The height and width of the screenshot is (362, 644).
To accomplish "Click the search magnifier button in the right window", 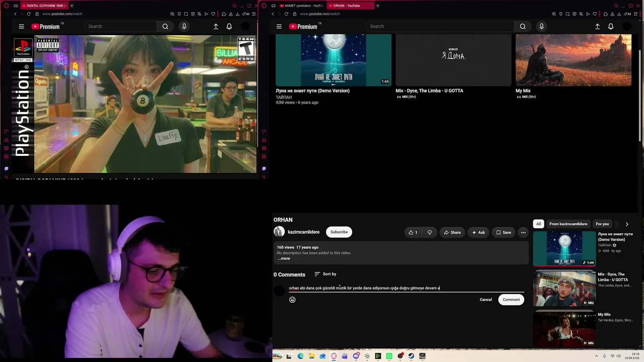I will point(523,27).
